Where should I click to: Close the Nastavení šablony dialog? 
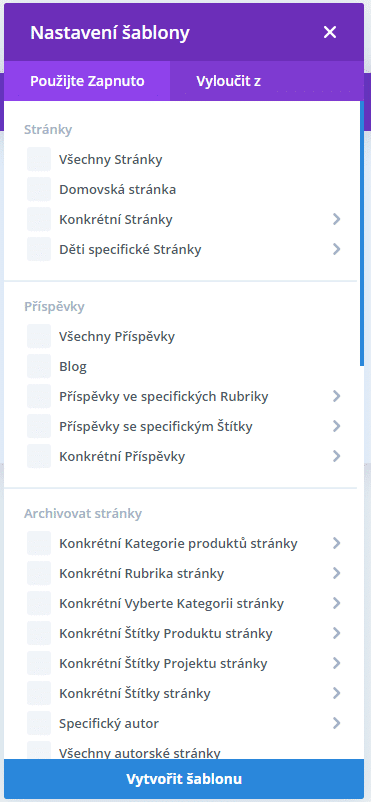[x=330, y=32]
